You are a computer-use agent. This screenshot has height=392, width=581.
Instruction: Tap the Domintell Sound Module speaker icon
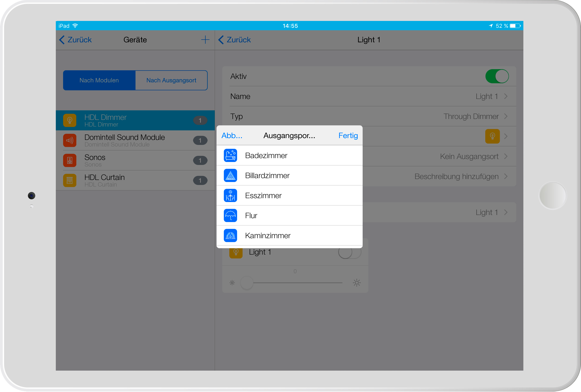click(x=70, y=140)
